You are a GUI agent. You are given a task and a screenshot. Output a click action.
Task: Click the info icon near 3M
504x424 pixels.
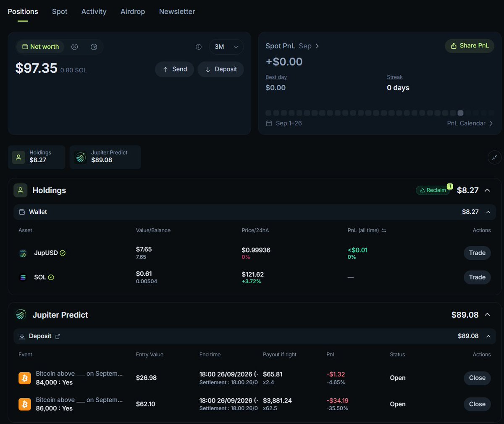point(199,47)
